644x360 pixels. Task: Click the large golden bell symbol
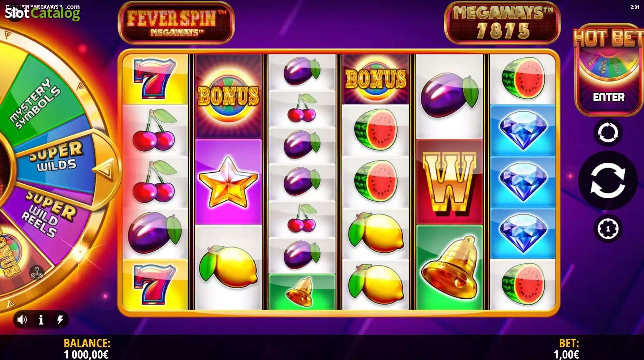click(449, 267)
